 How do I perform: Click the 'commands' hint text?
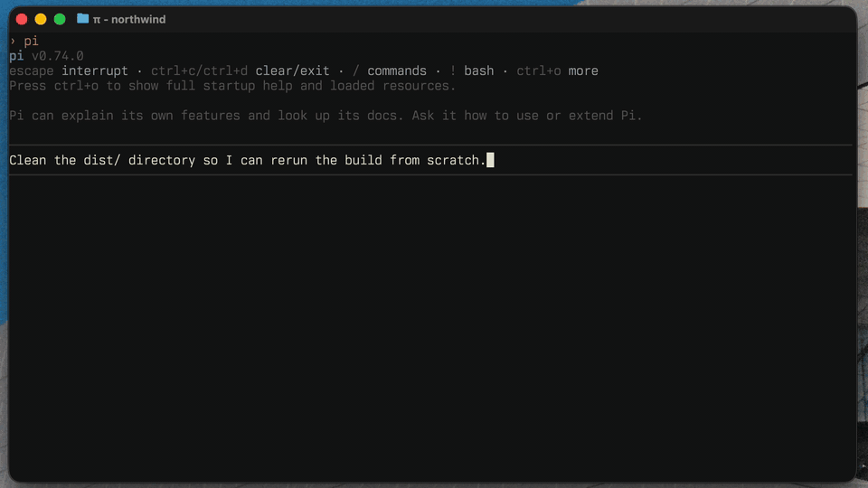pos(397,70)
